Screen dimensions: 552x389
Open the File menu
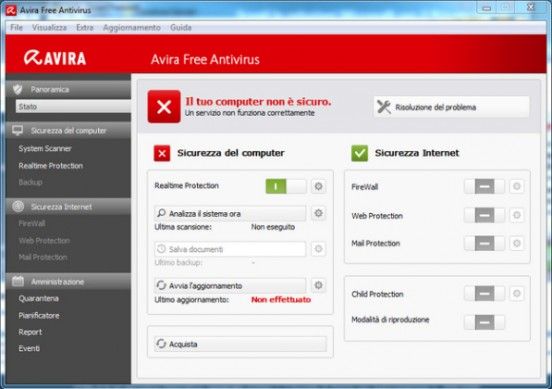pyautogui.click(x=16, y=27)
